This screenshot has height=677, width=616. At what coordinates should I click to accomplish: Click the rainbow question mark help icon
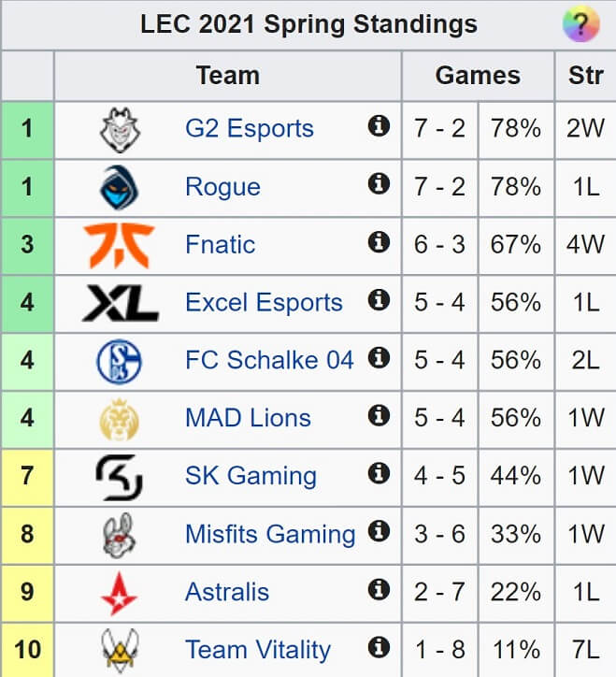581,24
